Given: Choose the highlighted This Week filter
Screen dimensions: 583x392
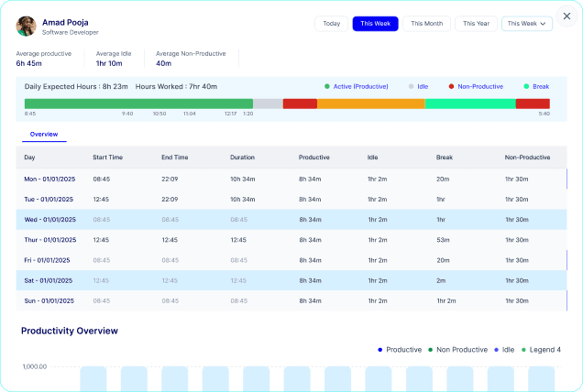Looking at the screenshot, I should click(375, 24).
